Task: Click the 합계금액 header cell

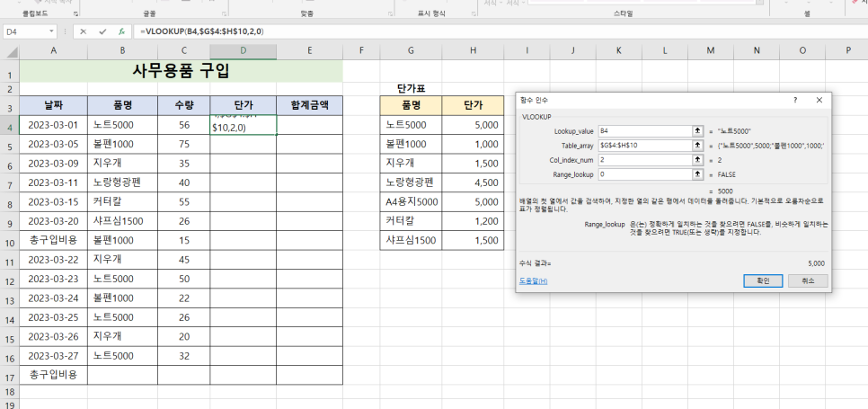Action: coord(309,105)
